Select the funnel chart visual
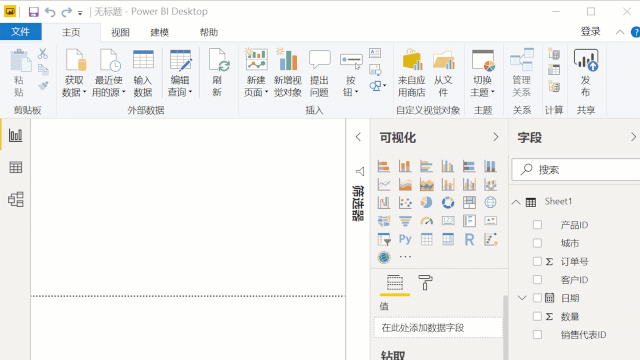The height and width of the screenshot is (360, 640). coord(405,221)
